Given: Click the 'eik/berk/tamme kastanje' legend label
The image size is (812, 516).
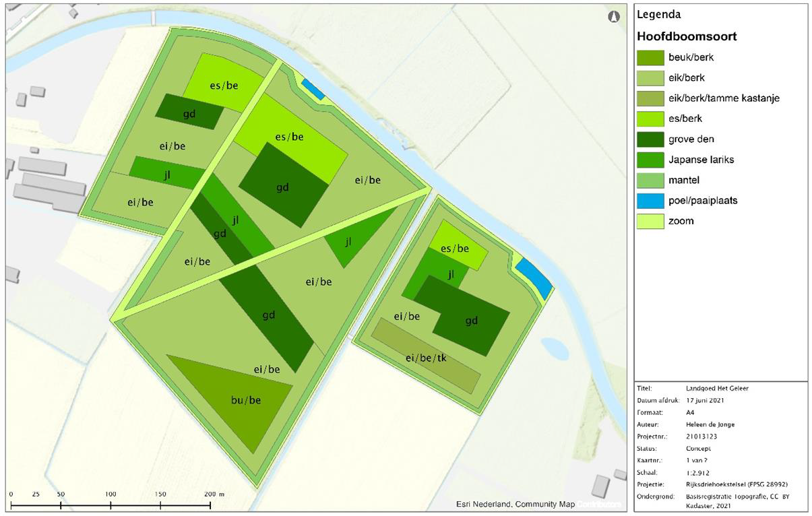Looking at the screenshot, I should tap(724, 98).
